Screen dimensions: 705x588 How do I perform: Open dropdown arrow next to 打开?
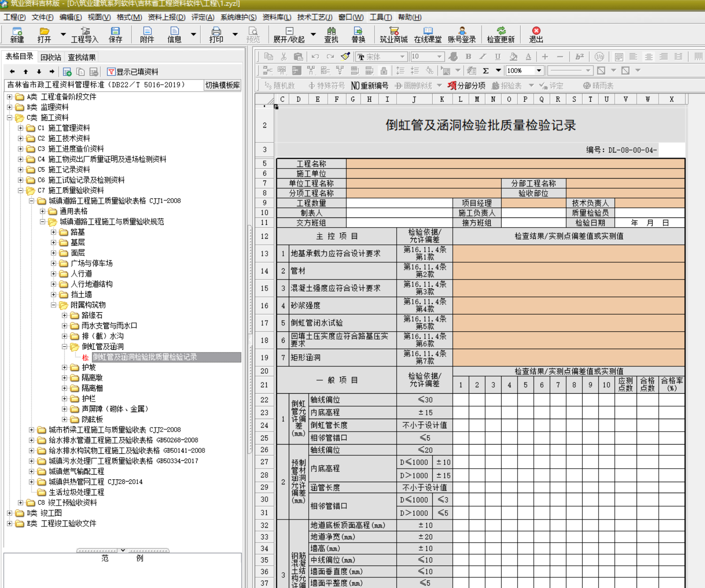coord(63,34)
